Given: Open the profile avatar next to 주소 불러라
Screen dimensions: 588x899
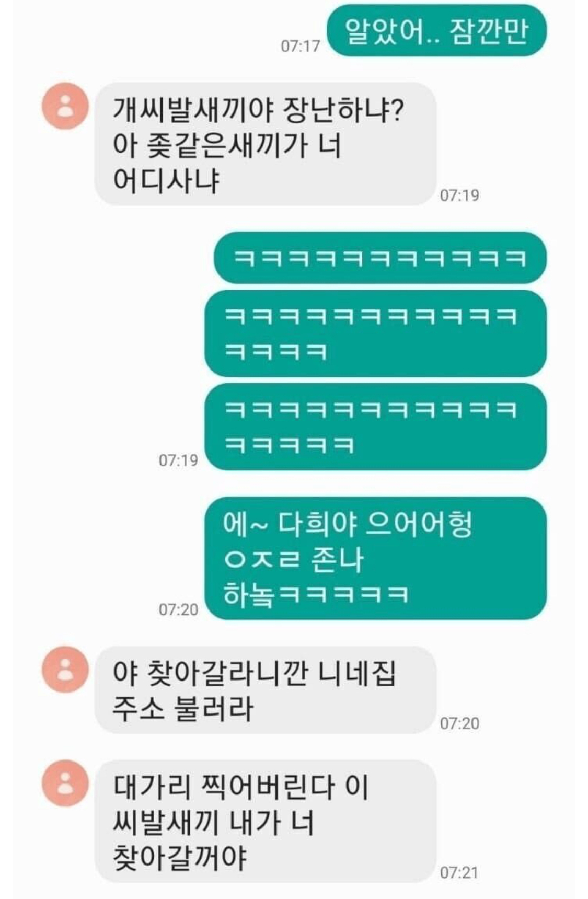Looking at the screenshot, I should [65, 670].
